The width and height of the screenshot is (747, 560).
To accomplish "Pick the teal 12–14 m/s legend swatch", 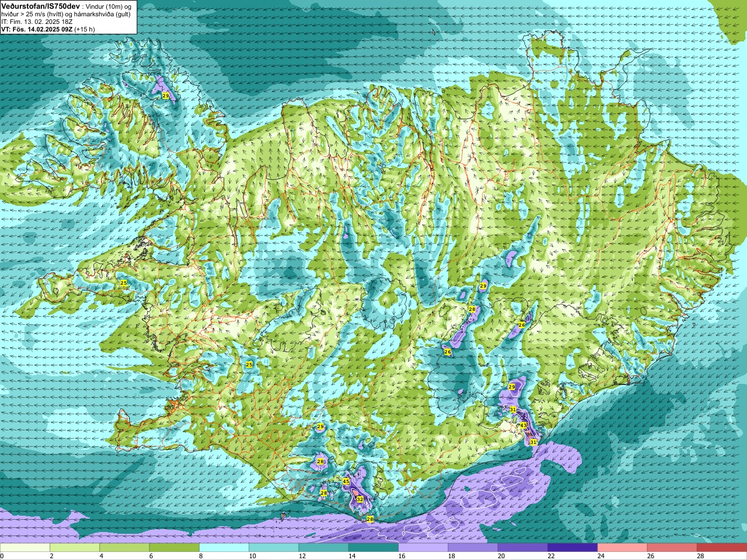I will point(323,548).
